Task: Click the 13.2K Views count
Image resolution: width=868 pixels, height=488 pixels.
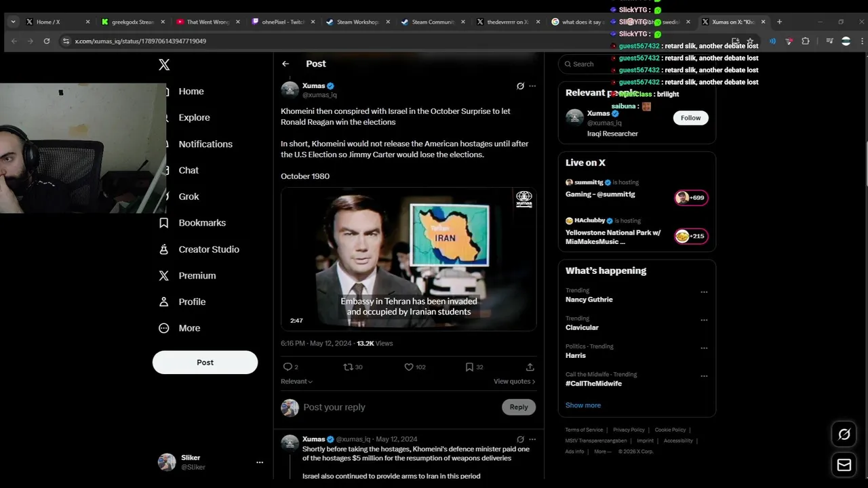Action: [375, 344]
